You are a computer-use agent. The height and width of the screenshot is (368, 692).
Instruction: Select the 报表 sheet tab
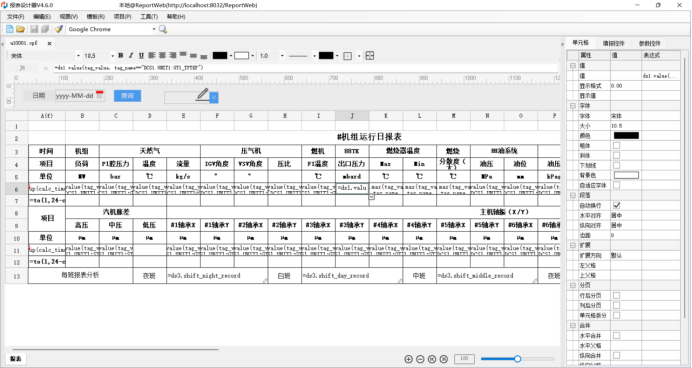click(15, 359)
